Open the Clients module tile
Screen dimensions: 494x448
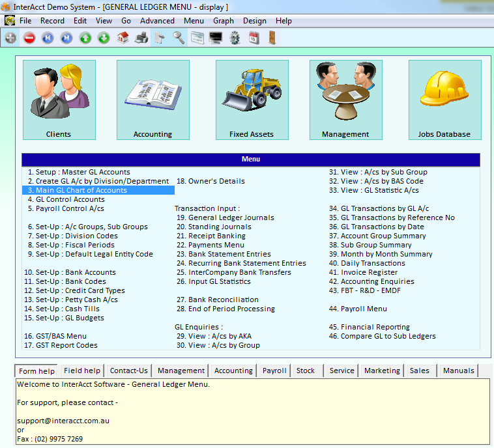coord(59,100)
